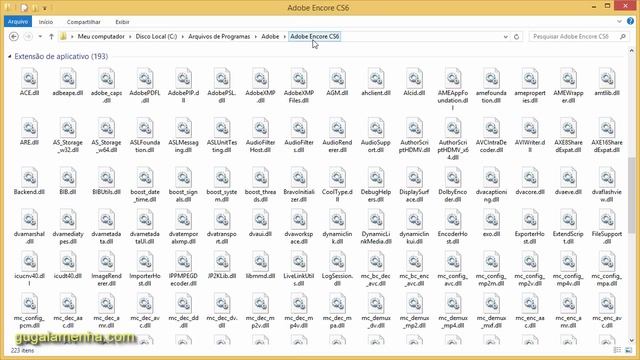Select the ACE.dll file icon

pos(29,78)
